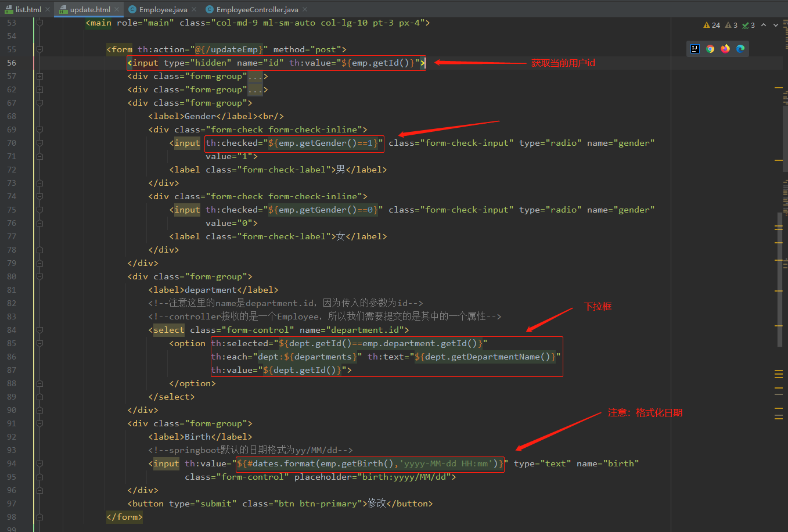Image resolution: width=788 pixels, height=532 pixels.
Task: Click the folded ellipsis on line 62
Action: 255,89
